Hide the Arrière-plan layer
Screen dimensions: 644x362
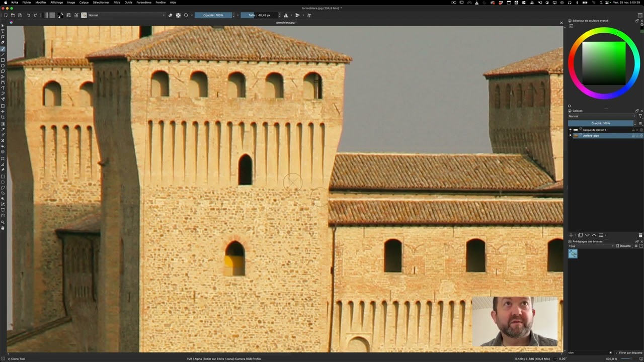570,136
